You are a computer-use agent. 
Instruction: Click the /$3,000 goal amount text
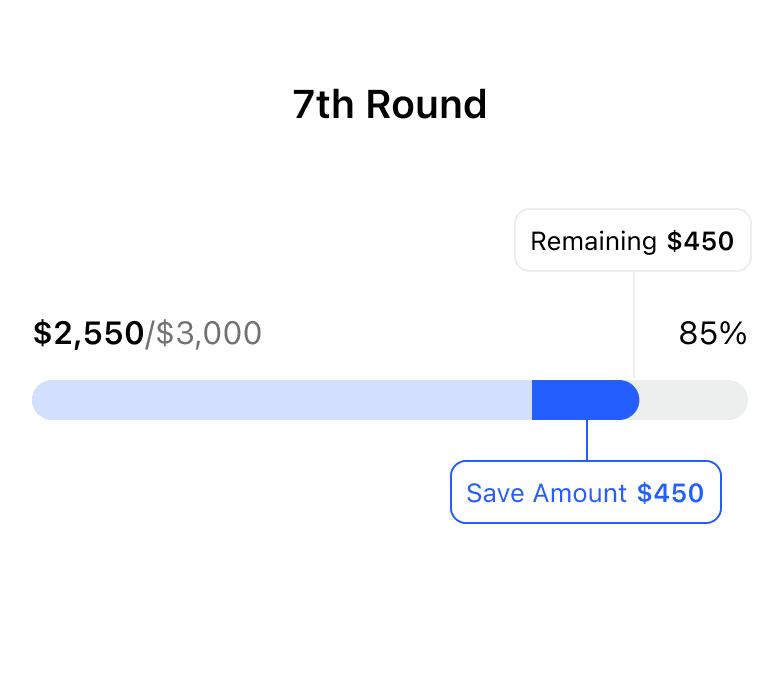pyautogui.click(x=204, y=333)
